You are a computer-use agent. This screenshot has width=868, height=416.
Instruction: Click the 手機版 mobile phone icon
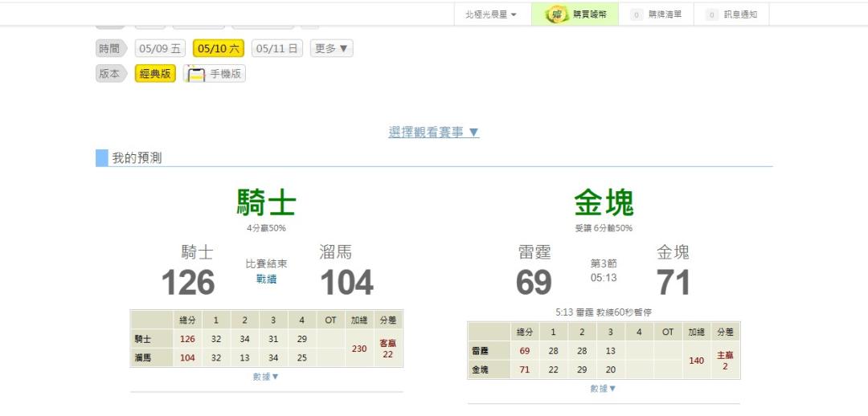[x=195, y=75]
